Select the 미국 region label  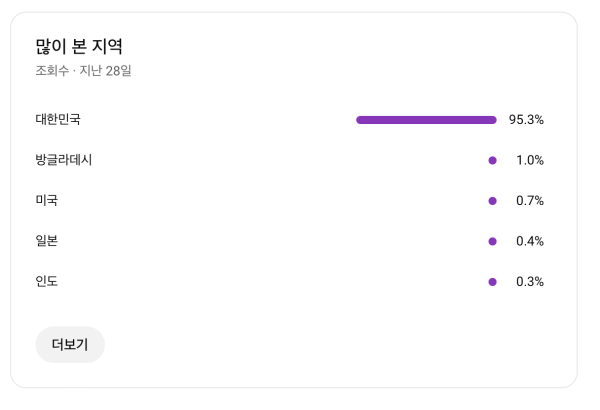tap(47, 200)
